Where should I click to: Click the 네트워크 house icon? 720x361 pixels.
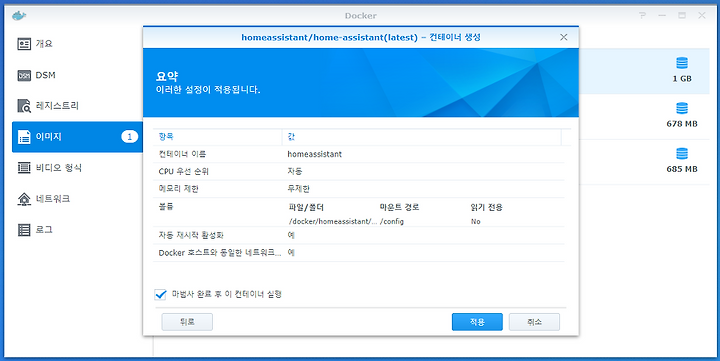24,199
